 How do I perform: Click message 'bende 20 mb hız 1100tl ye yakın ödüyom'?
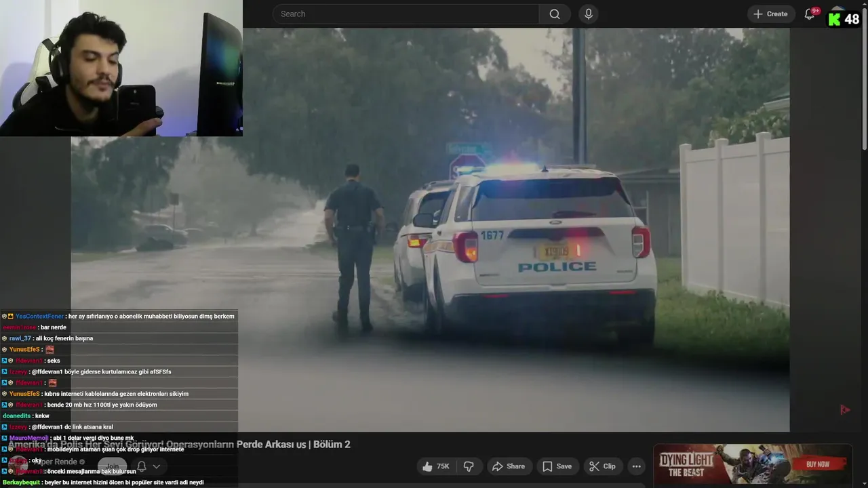pos(102,405)
